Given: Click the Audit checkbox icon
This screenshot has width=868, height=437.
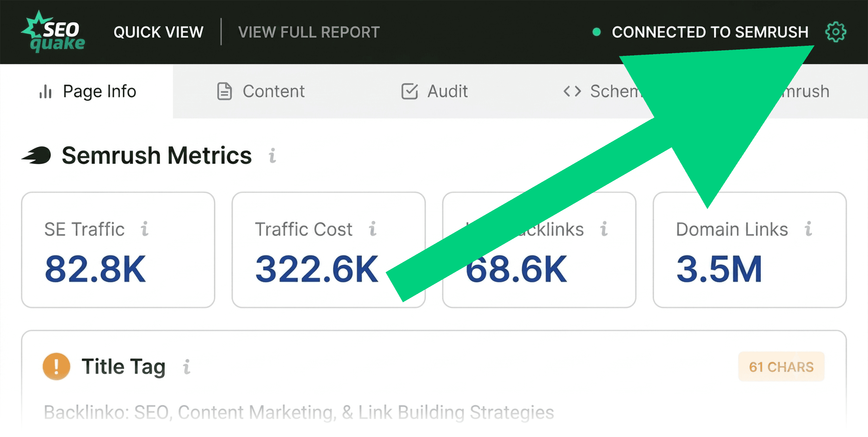Looking at the screenshot, I should (x=410, y=91).
